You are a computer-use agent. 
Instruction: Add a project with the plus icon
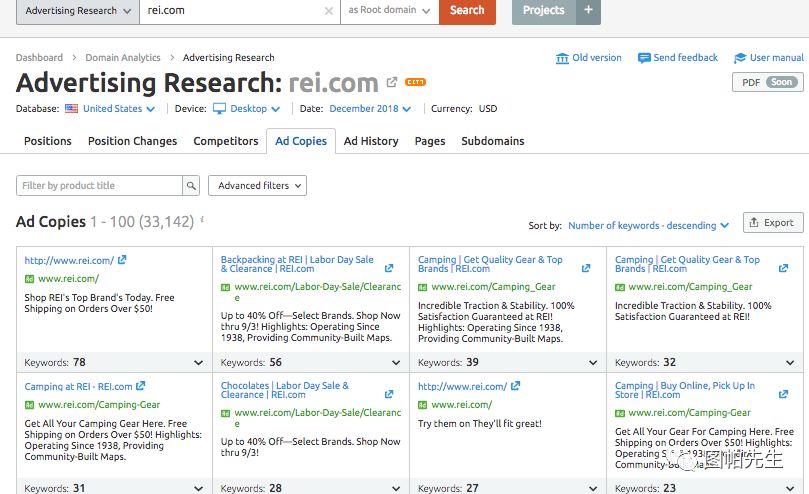tap(589, 10)
